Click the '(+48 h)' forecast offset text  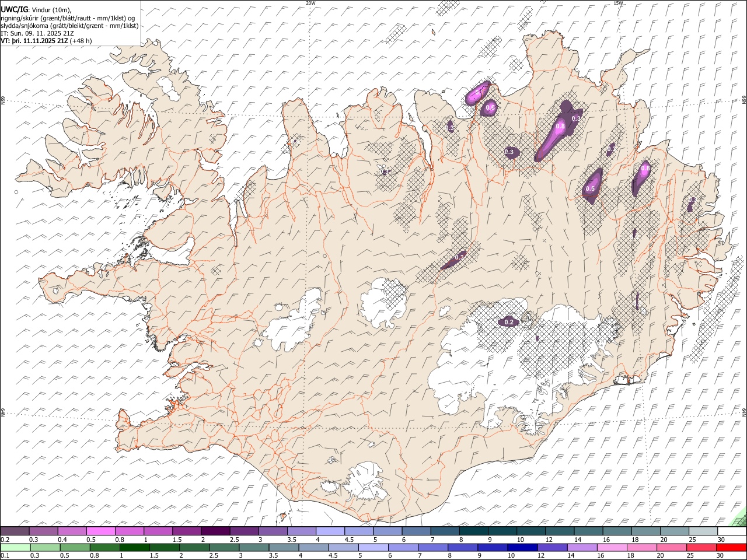(x=80, y=41)
